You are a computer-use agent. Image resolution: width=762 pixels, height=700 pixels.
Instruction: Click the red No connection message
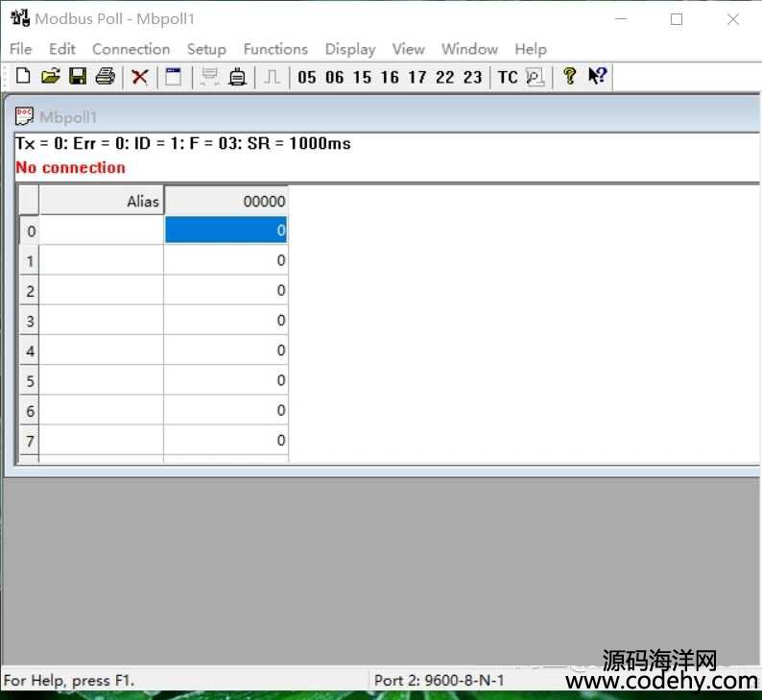[70, 168]
